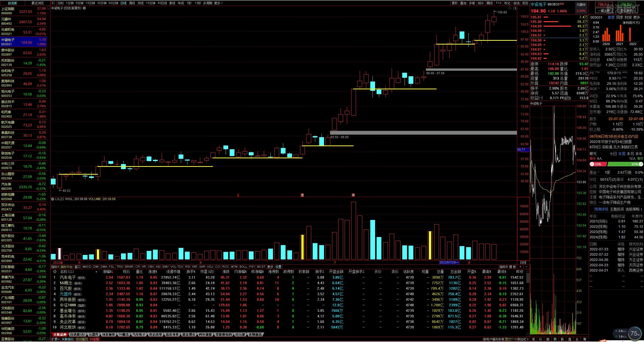Click the plus button in indicator bar
Viewport: 644px width, 342px height.
click(x=520, y=267)
